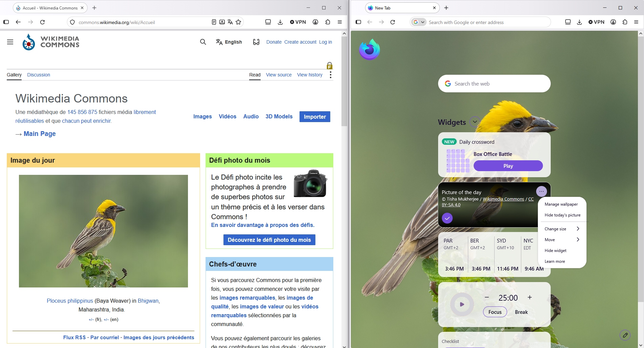Open the View history tab
The width and height of the screenshot is (644, 348).
[x=310, y=75]
